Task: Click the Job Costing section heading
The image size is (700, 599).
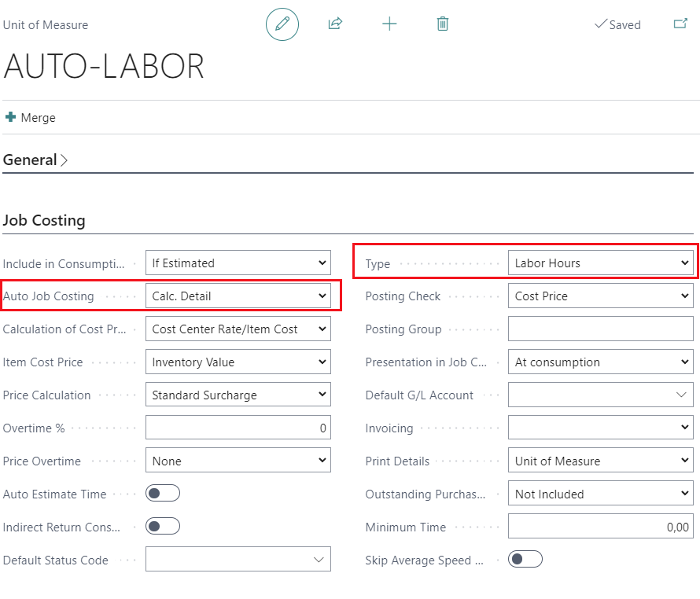Action: tap(44, 220)
